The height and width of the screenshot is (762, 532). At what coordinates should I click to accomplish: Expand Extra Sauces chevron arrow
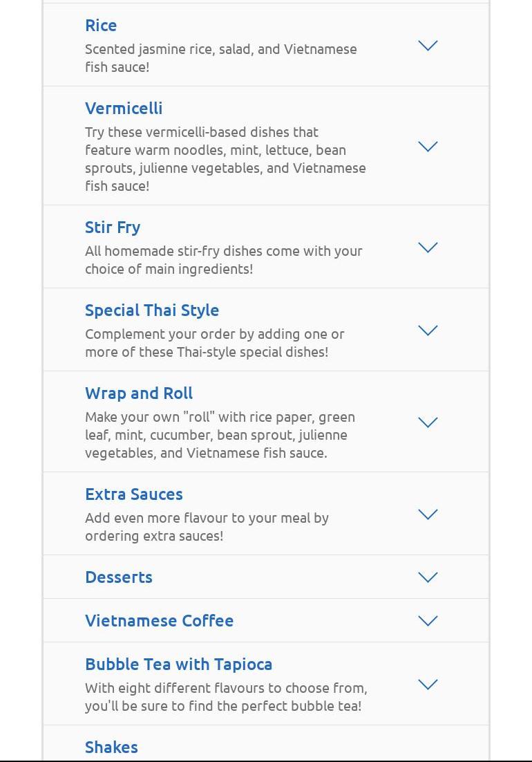coord(428,514)
